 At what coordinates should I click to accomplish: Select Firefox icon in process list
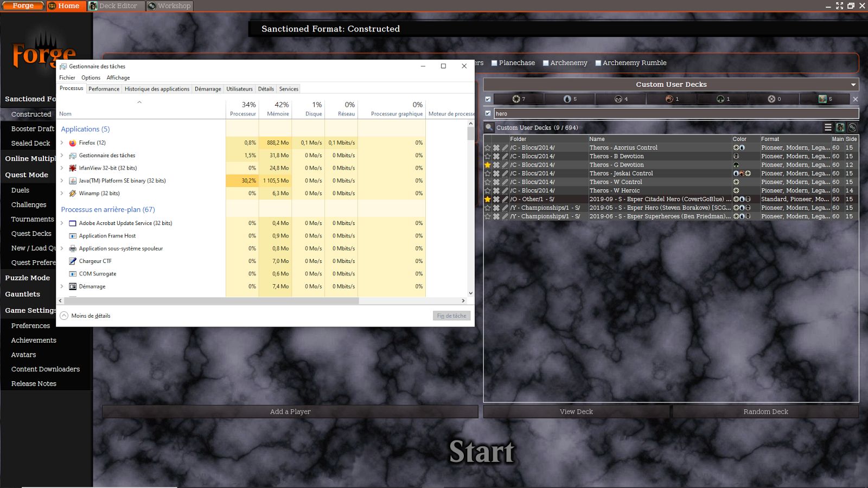tap(73, 143)
